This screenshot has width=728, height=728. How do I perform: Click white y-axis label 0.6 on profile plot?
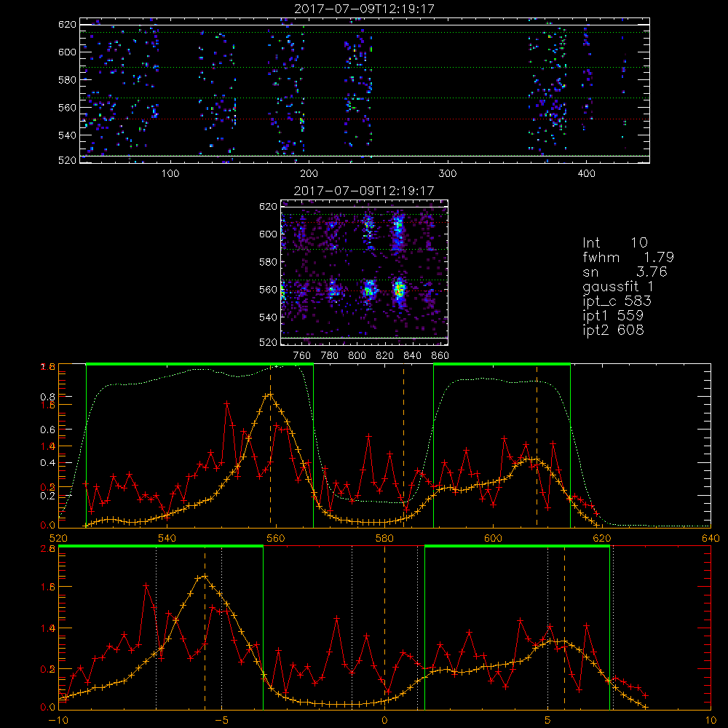[47, 430]
